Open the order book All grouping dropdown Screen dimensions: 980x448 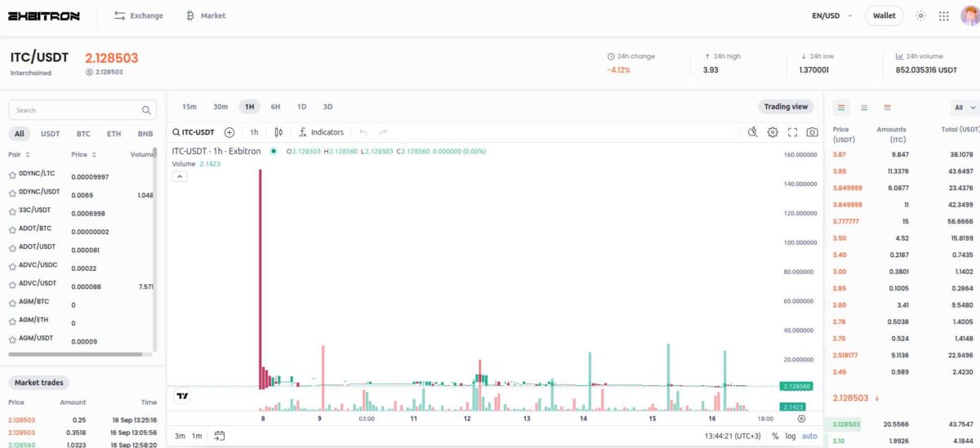click(x=964, y=108)
